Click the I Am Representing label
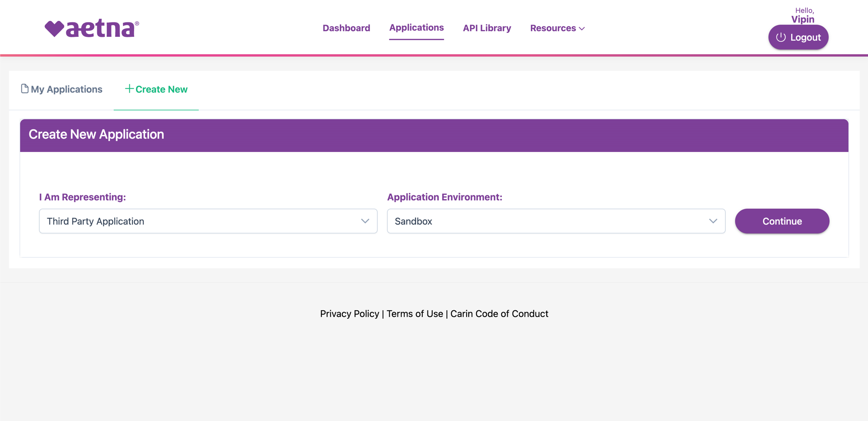This screenshot has height=421, width=868. (82, 197)
